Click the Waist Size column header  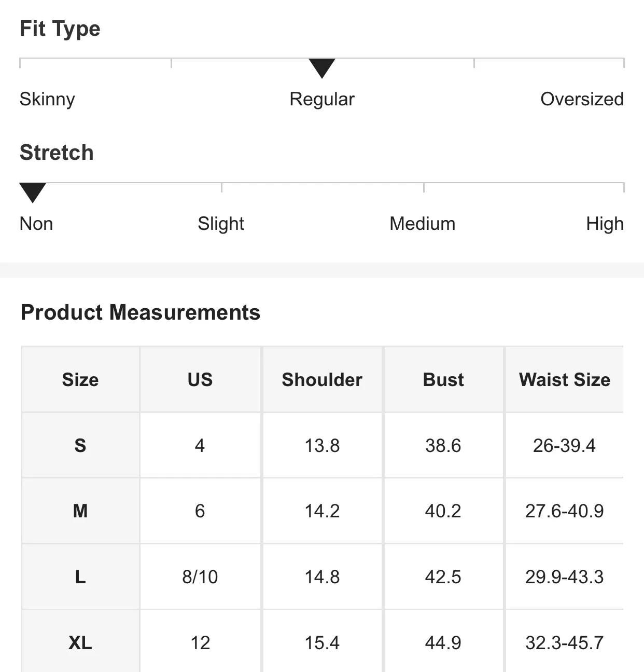tap(565, 380)
